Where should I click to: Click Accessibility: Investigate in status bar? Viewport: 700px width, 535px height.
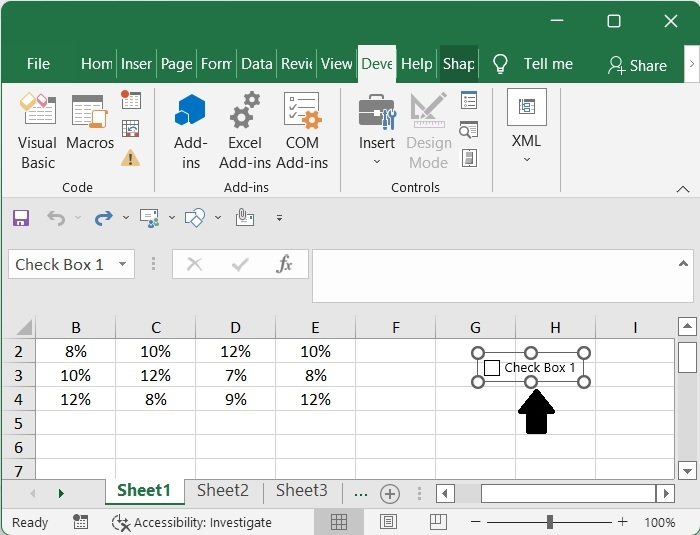(192, 522)
